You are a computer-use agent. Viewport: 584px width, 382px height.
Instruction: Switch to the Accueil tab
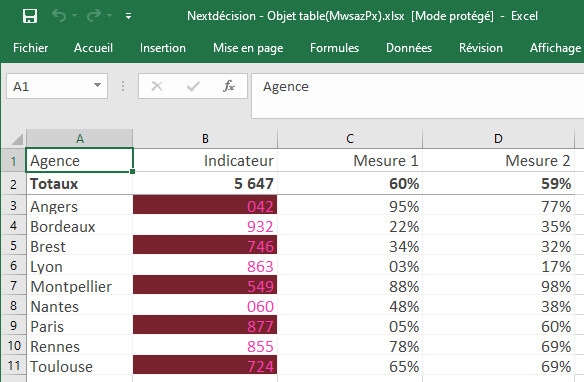[x=93, y=48]
